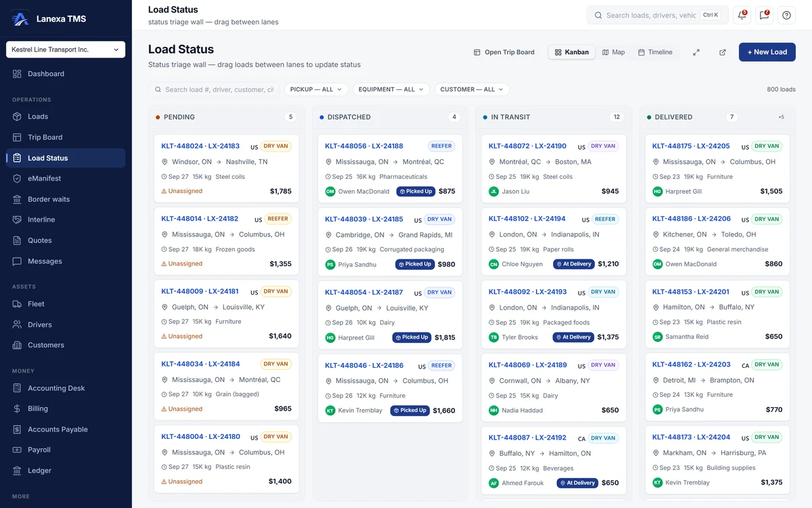Open the Kestrel Line Transport company selector
This screenshot has height=508, width=812.
[66, 49]
